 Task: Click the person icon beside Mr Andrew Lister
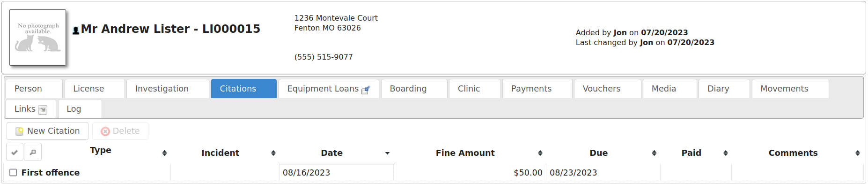point(76,31)
